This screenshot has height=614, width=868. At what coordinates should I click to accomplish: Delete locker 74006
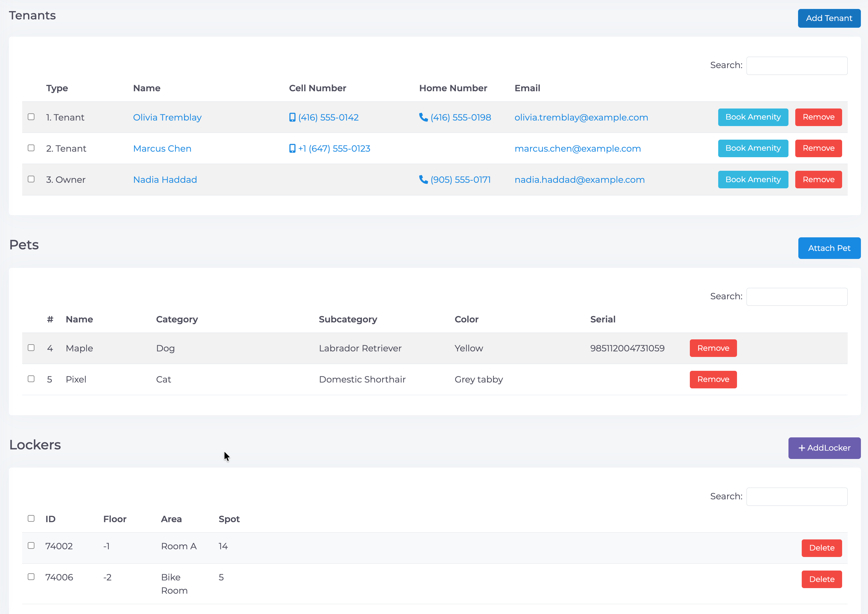(821, 579)
